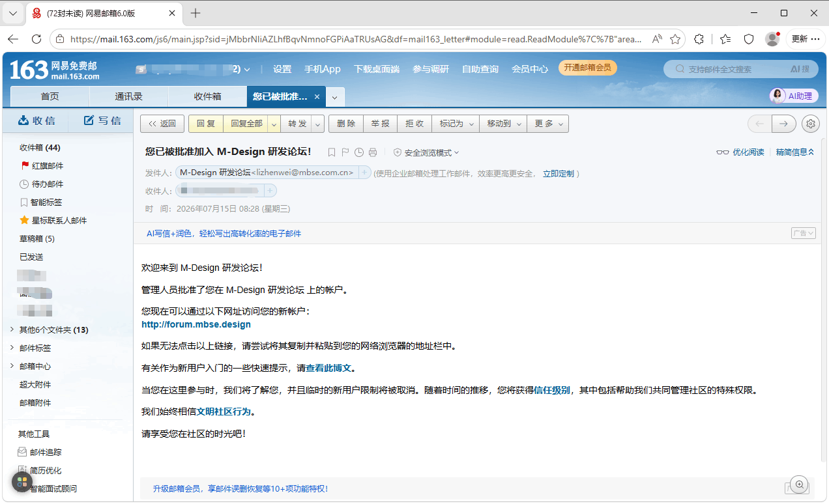This screenshot has width=829, height=504.
Task: Open the 信任级别 link
Action: 552,391
